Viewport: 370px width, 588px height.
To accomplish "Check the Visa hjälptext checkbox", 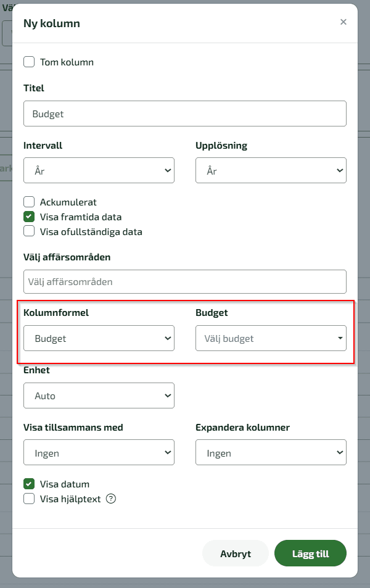I will point(29,499).
